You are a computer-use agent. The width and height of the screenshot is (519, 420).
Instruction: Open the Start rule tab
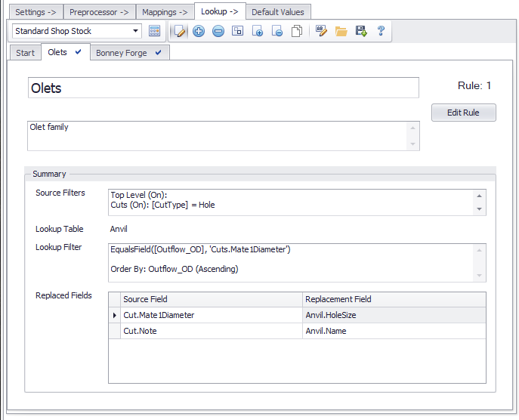tap(25, 53)
